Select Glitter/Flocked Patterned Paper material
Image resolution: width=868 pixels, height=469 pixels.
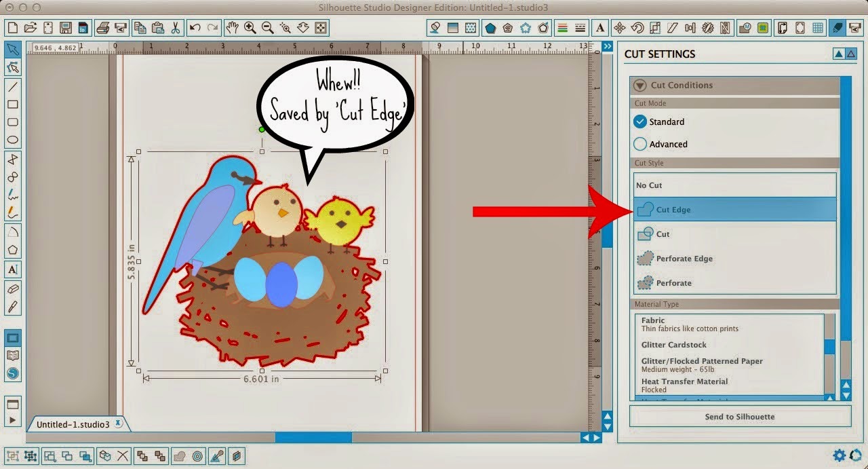coord(729,365)
